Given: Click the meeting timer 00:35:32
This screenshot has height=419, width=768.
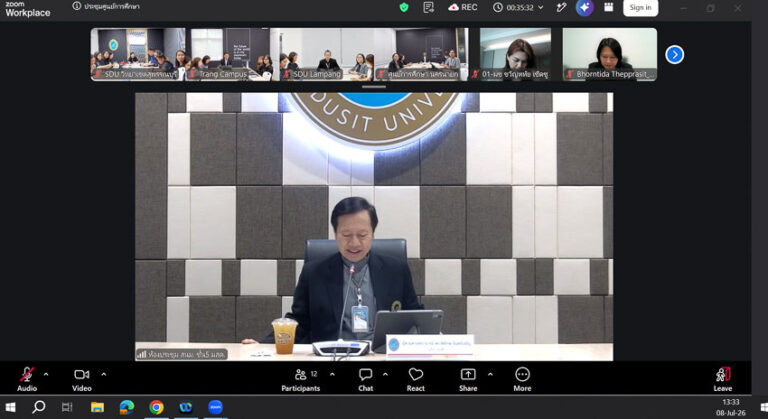Looking at the screenshot, I should 520,7.
